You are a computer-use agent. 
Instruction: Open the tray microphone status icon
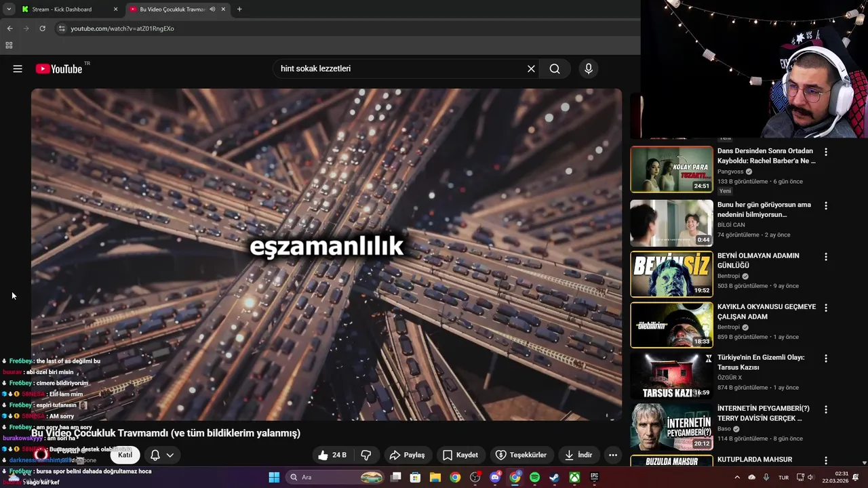point(766,477)
